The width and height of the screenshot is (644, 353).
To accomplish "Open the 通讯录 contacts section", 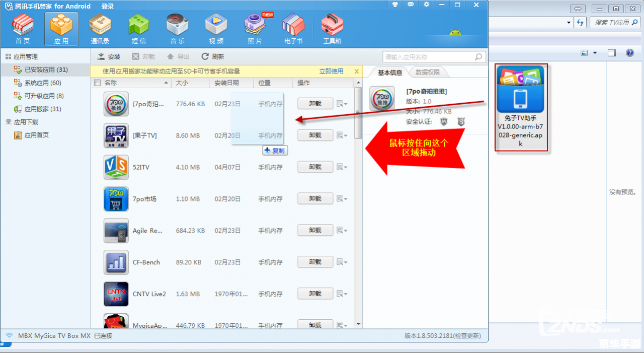I will [100, 29].
